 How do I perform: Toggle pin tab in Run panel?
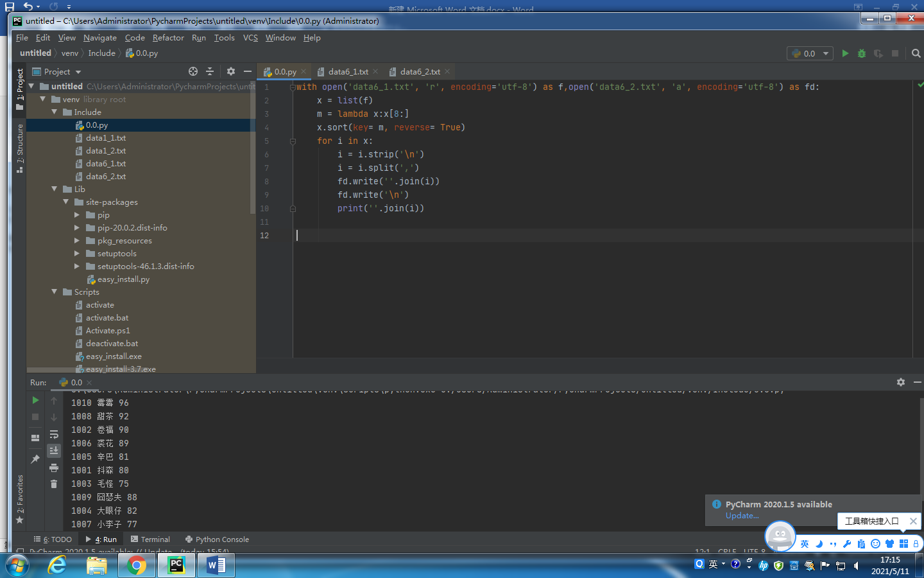(x=35, y=459)
